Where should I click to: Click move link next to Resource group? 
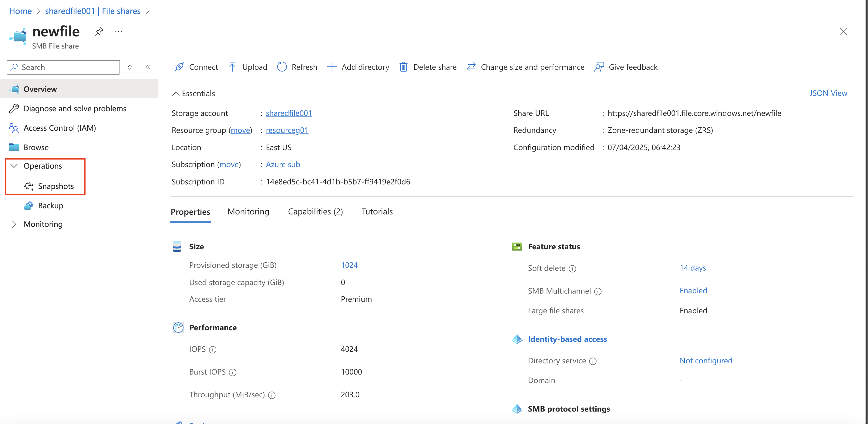[240, 130]
